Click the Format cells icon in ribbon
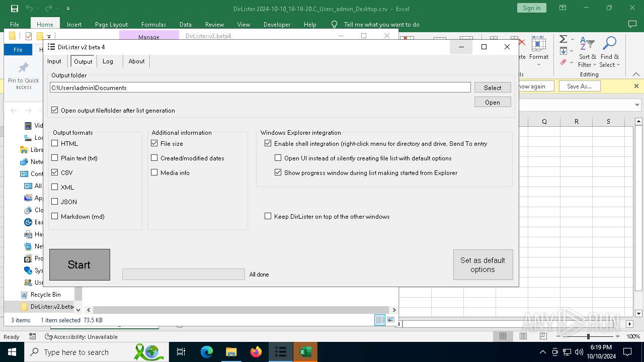 [539, 43]
